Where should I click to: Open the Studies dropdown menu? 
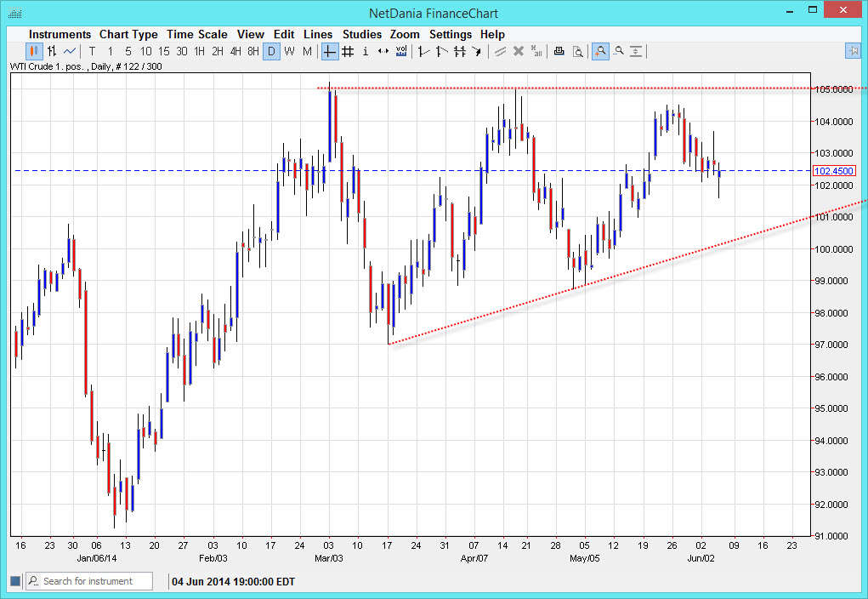pyautogui.click(x=362, y=34)
